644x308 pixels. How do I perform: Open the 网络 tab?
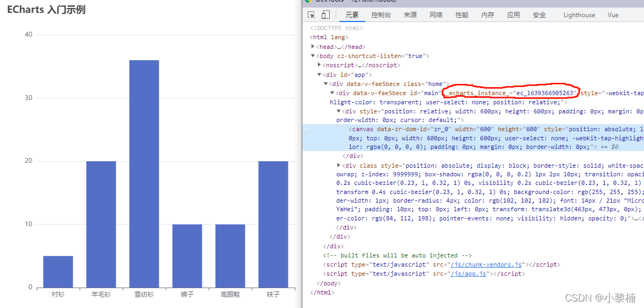point(436,15)
